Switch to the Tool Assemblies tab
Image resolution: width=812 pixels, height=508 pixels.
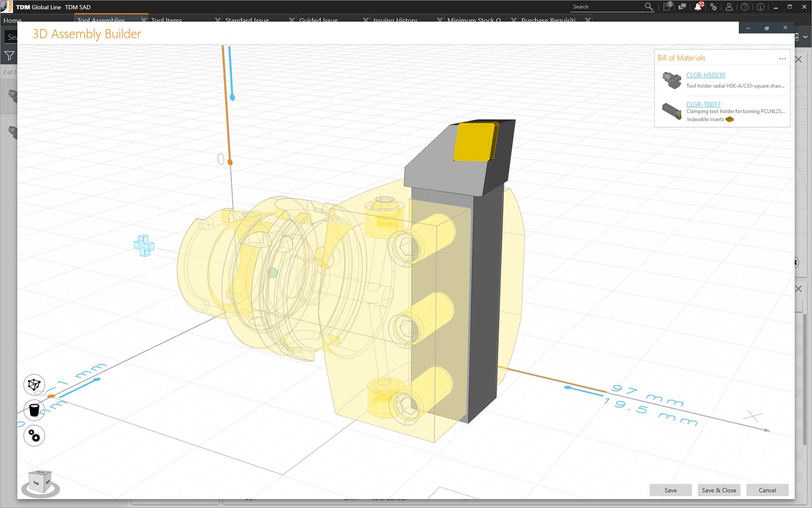pos(101,20)
